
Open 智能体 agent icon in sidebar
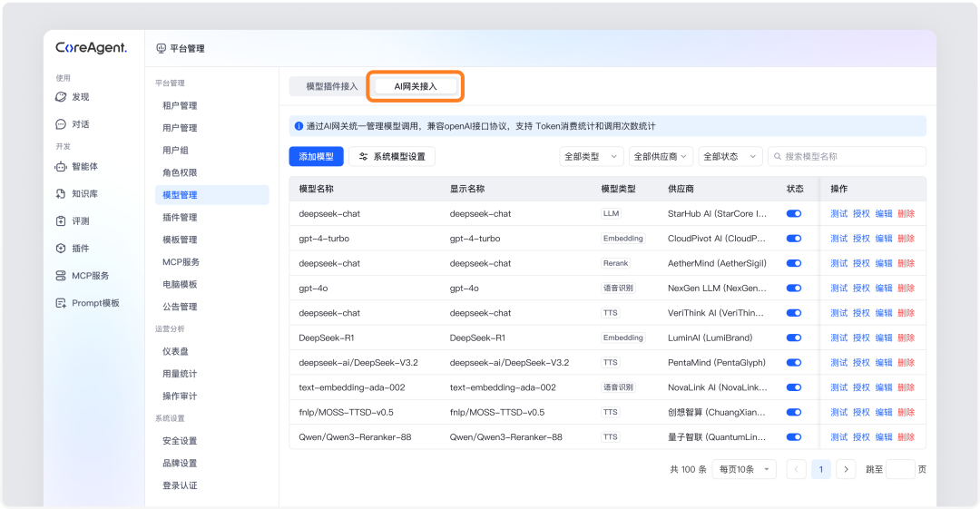[x=61, y=166]
